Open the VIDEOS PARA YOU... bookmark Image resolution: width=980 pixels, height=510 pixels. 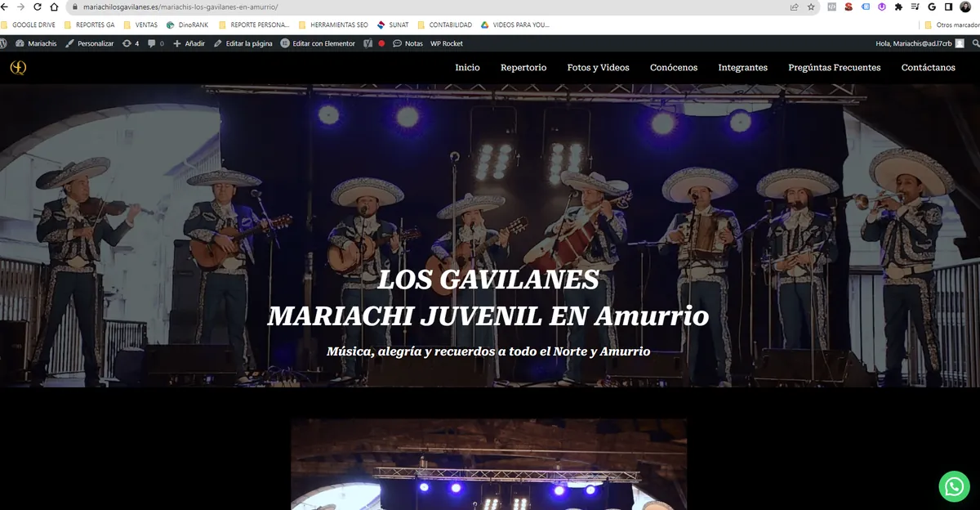[515, 25]
